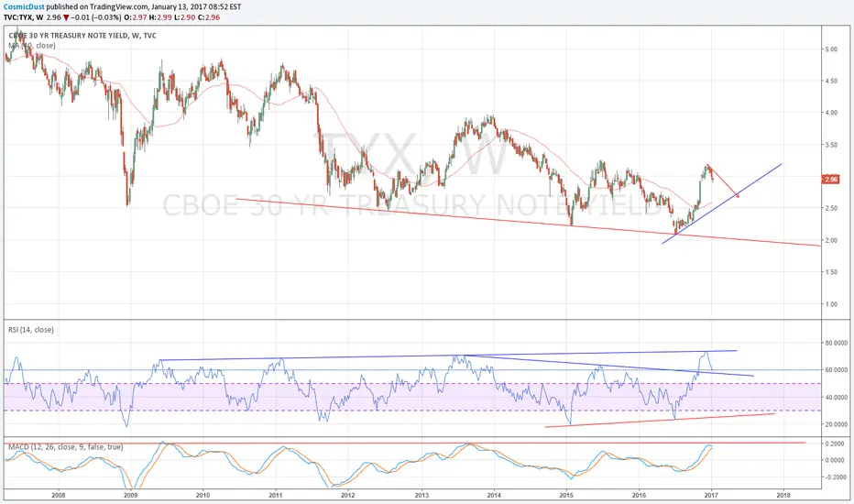Click the 1.00 price axis label
This screenshot has width=854, height=504.
pos(831,304)
